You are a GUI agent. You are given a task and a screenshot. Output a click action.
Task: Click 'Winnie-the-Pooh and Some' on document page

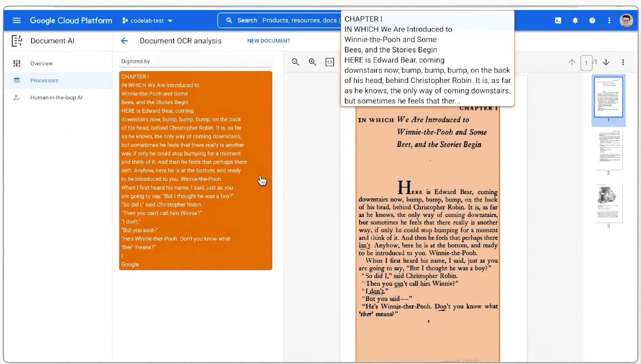click(442, 132)
